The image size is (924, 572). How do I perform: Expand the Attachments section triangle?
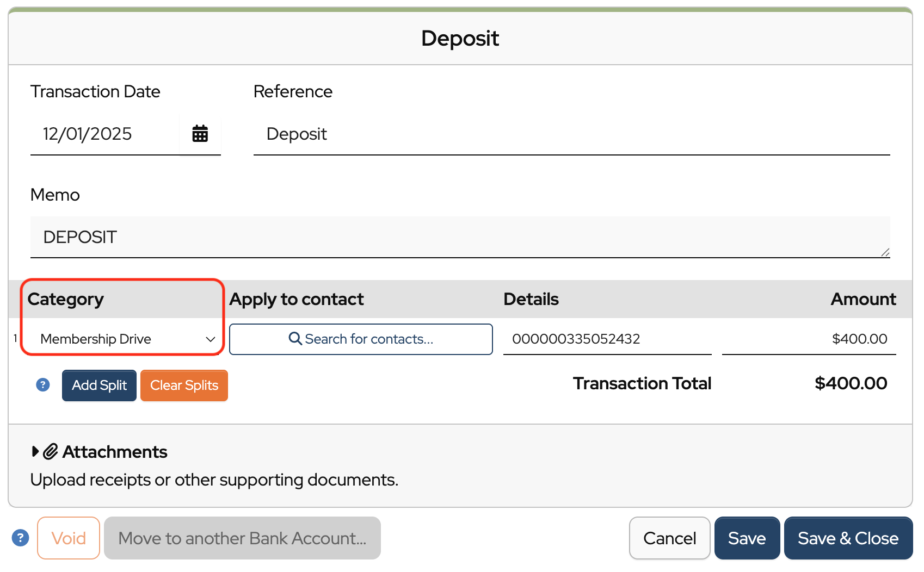(35, 451)
